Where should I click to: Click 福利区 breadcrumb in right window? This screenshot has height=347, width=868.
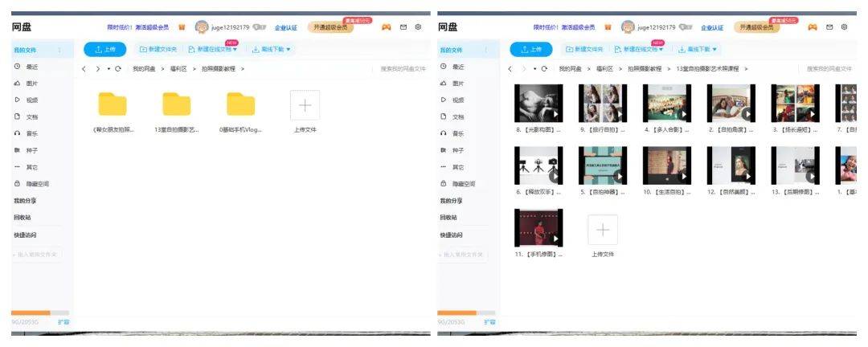pos(604,69)
